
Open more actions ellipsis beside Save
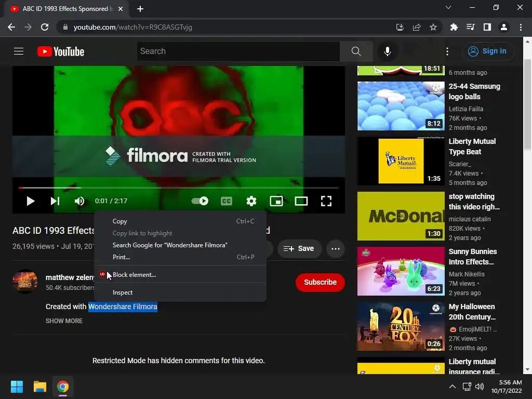[x=336, y=249]
